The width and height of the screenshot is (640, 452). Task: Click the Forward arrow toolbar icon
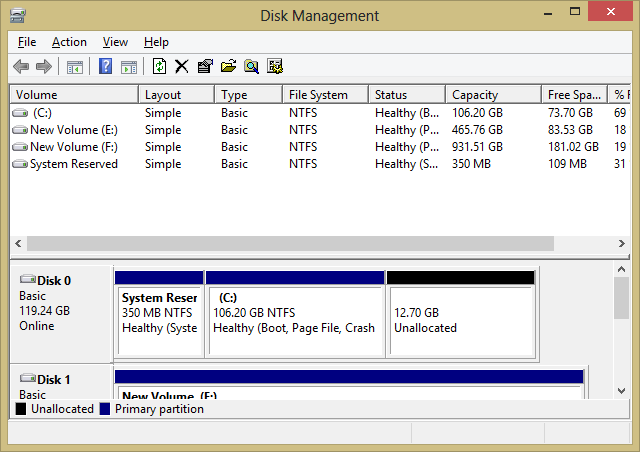[43, 67]
